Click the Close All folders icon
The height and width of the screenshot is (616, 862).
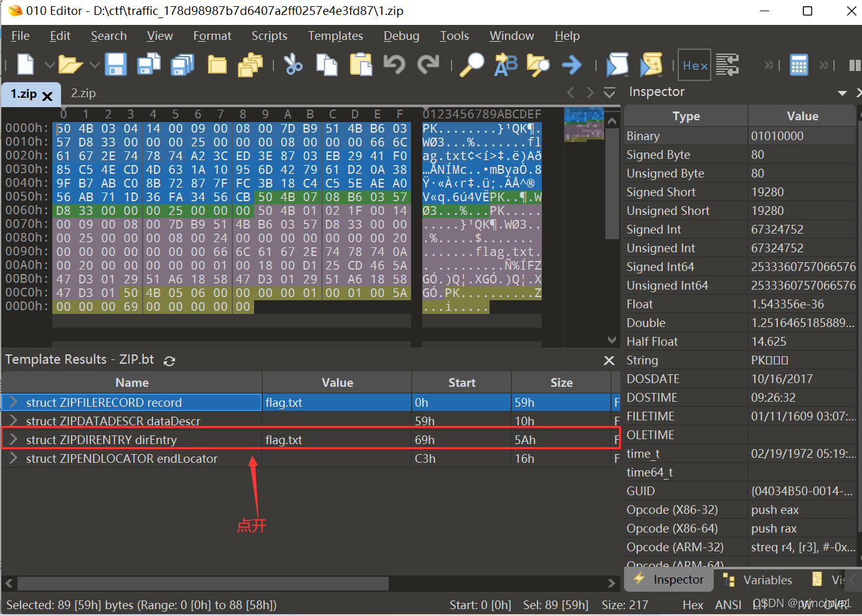(x=250, y=64)
